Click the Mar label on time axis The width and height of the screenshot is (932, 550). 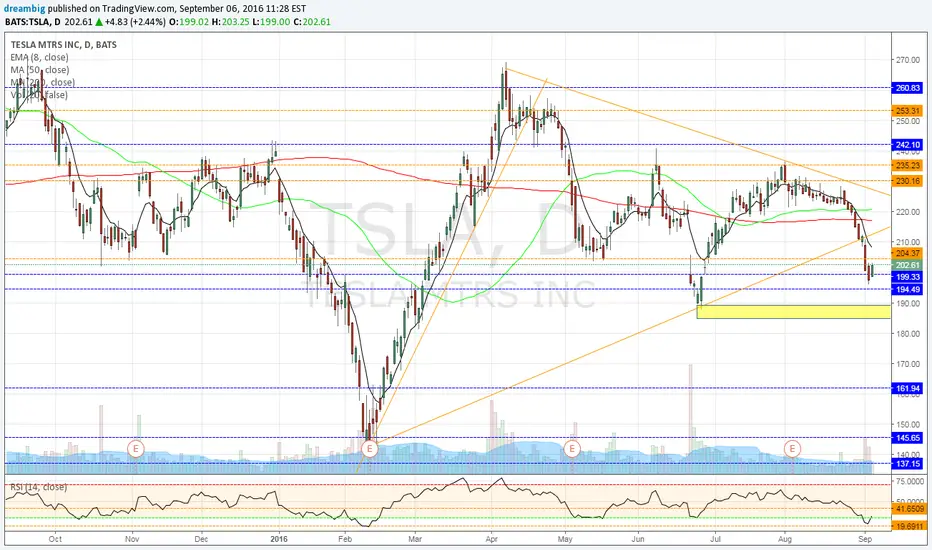[x=415, y=539]
